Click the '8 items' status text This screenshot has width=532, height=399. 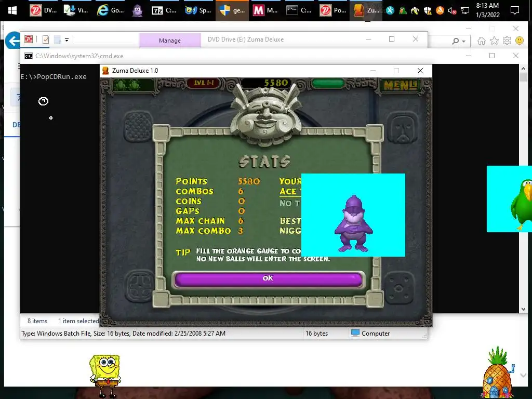tap(37, 321)
